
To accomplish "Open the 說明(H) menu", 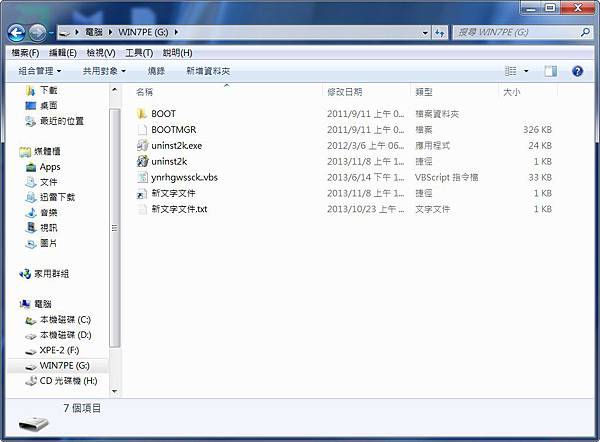I will coord(178,53).
